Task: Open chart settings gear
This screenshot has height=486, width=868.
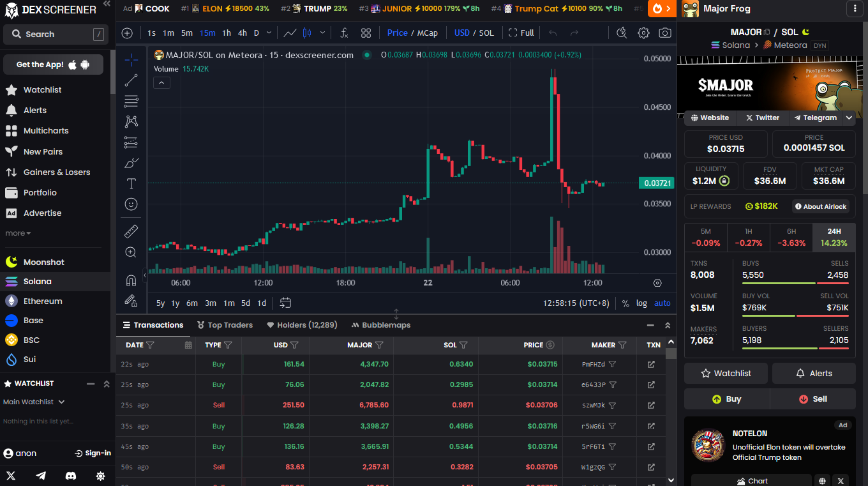Action: point(643,33)
